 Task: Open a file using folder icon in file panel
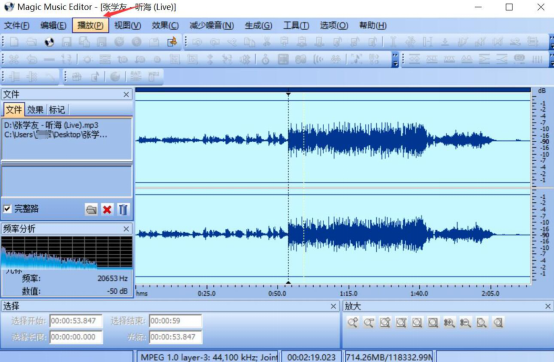point(91,209)
